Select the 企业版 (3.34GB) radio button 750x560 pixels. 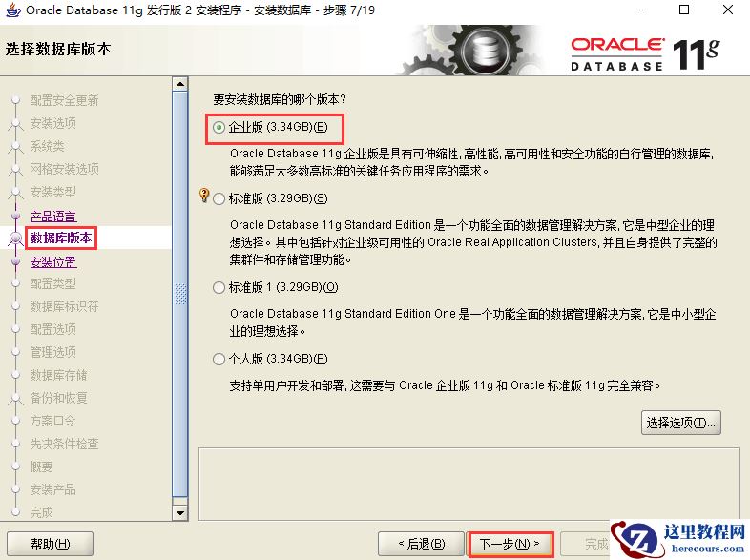point(219,127)
